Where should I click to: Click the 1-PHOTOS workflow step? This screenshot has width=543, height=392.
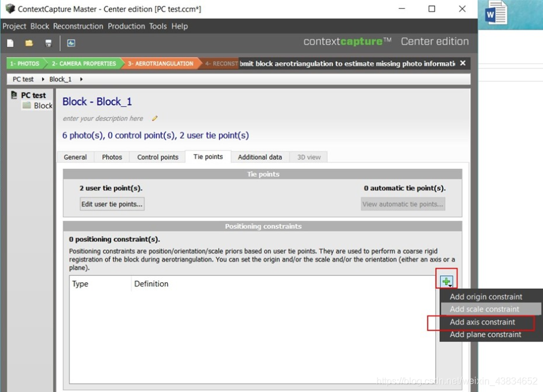pos(24,63)
